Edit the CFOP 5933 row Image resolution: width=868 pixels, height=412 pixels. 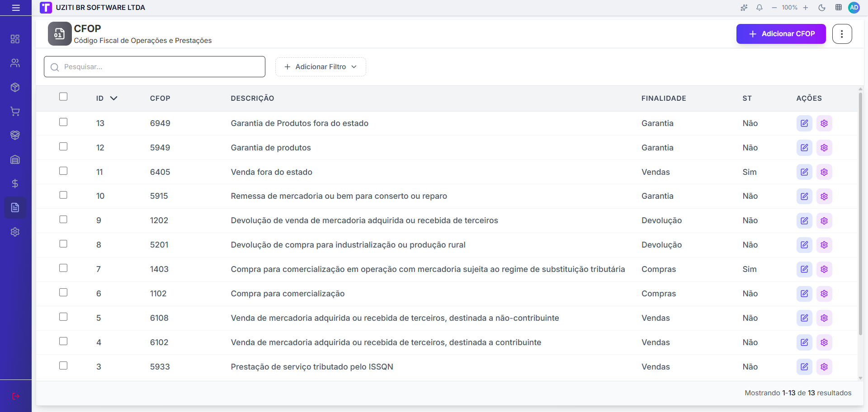(x=804, y=367)
